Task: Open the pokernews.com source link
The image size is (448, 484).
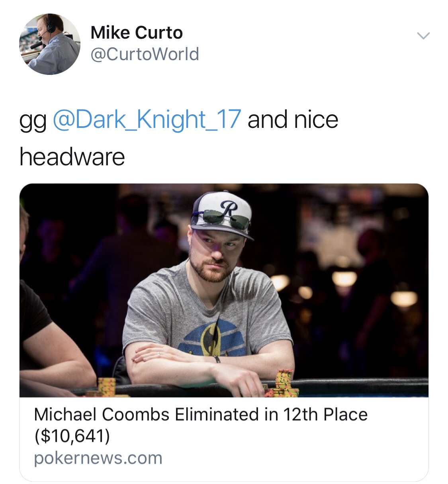Action: pyautogui.click(x=98, y=458)
